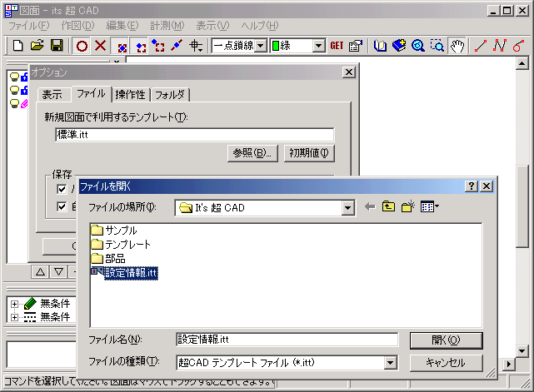The image size is (534, 392).
Task: Open the line type dropdown showing 一点鎖線
Action: (261, 46)
